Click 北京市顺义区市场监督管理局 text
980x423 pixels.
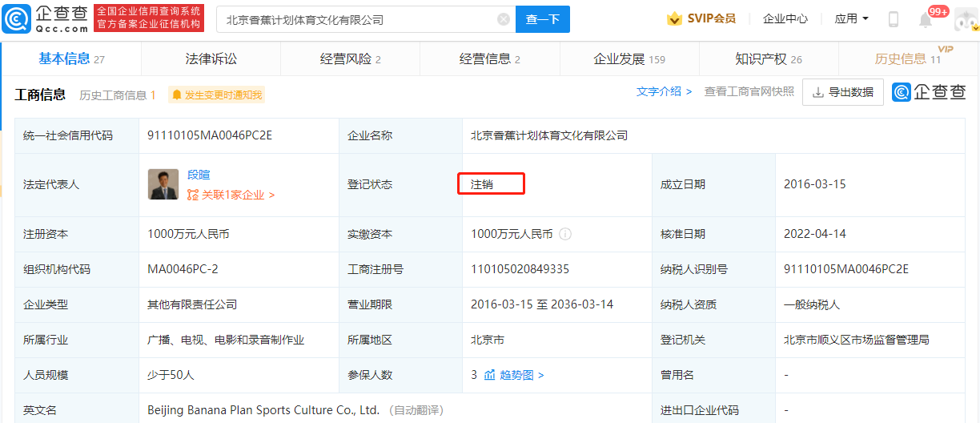857,340
